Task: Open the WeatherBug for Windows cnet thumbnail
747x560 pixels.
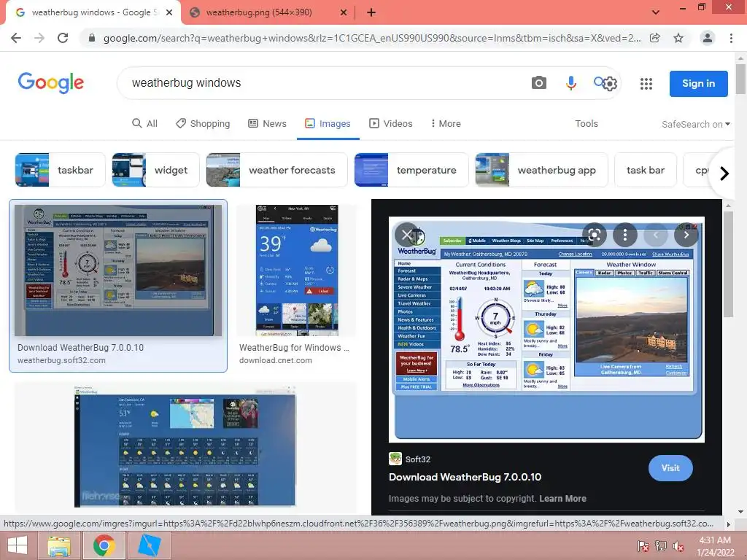Action: (x=297, y=270)
